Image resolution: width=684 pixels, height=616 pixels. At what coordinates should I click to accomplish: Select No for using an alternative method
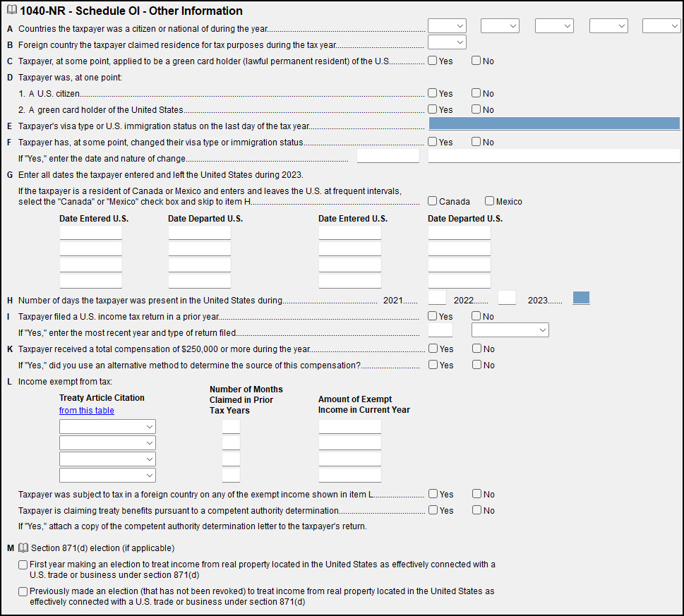[476, 365]
